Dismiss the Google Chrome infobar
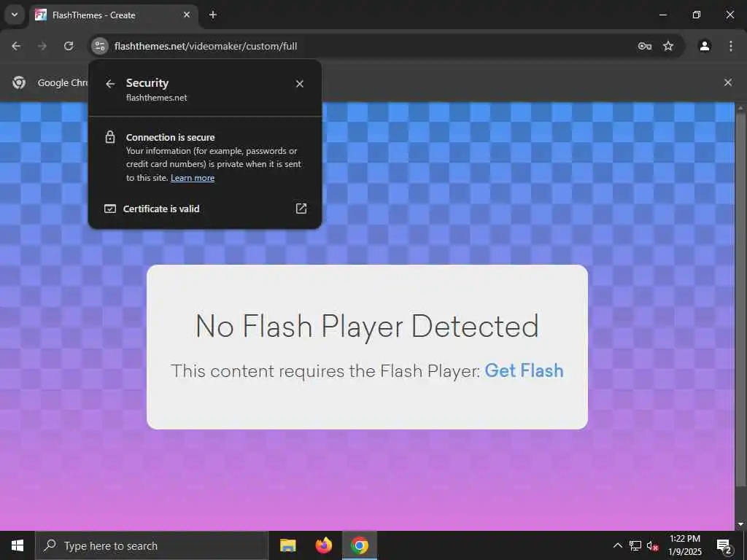This screenshot has height=560, width=747. coord(728,82)
